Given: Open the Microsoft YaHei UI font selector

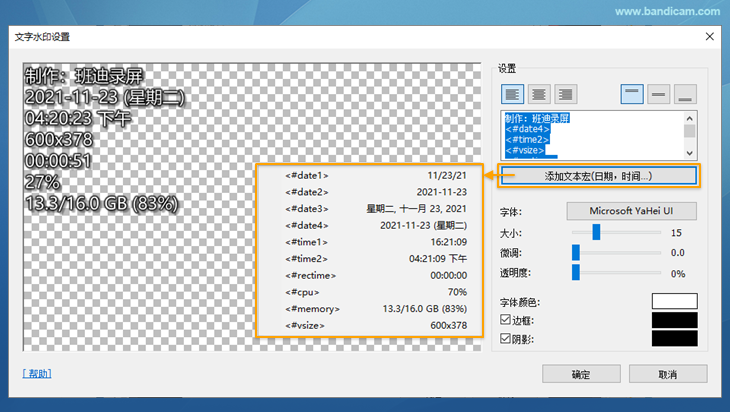Looking at the screenshot, I should (x=631, y=212).
